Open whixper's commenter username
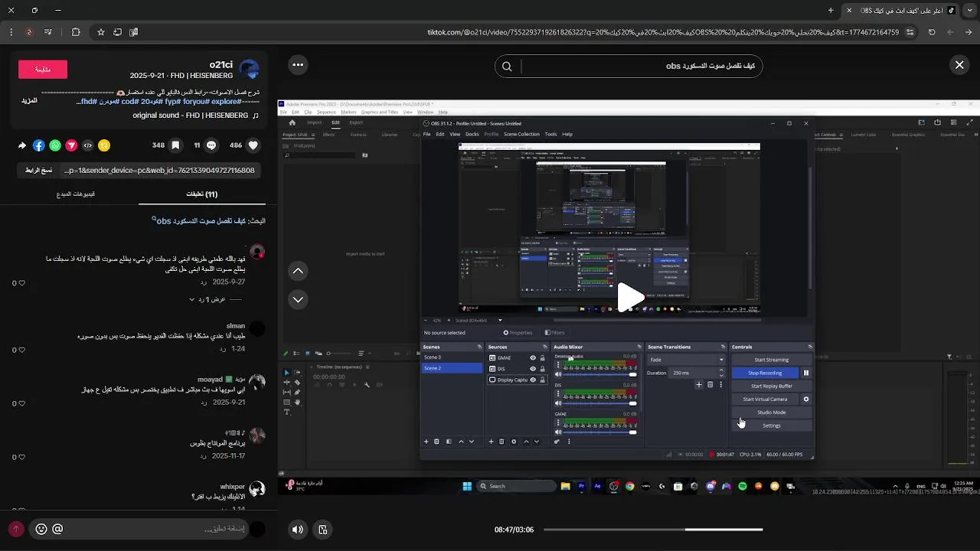 pos(233,486)
